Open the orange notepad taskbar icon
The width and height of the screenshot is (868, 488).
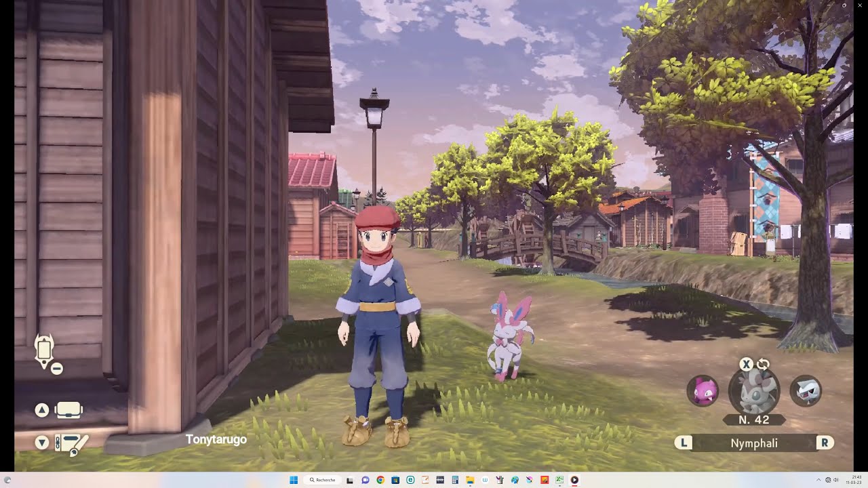click(425, 480)
